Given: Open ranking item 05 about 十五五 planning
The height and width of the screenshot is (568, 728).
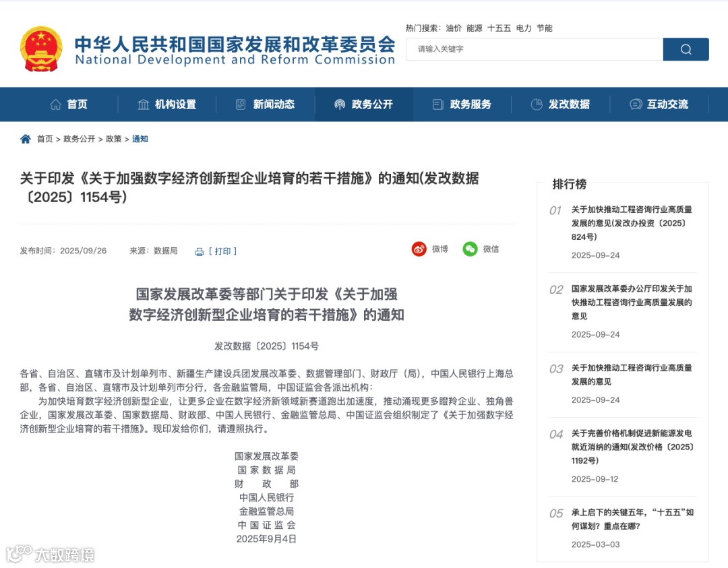Looking at the screenshot, I should [632, 519].
